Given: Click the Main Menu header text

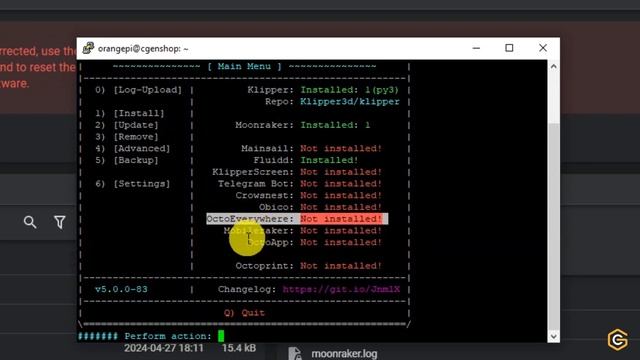Looking at the screenshot, I should tap(244, 67).
